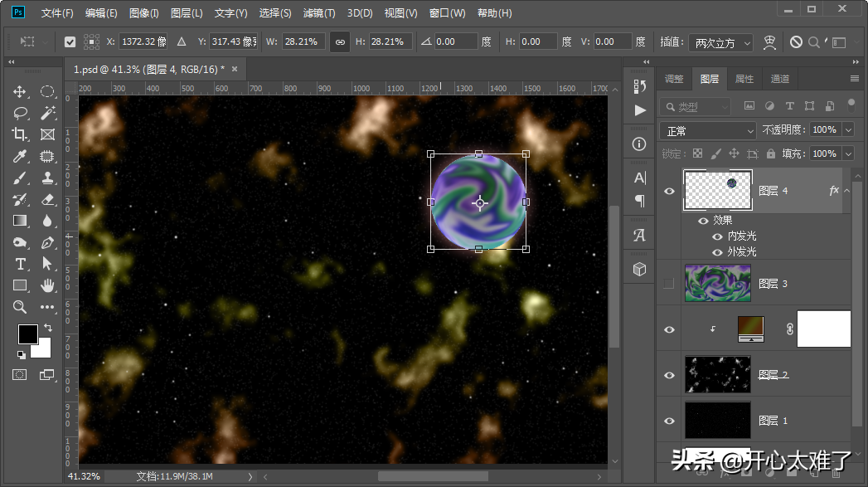Image resolution: width=868 pixels, height=487 pixels.
Task: Hide the 外发光 outer glow effect
Action: (717, 251)
